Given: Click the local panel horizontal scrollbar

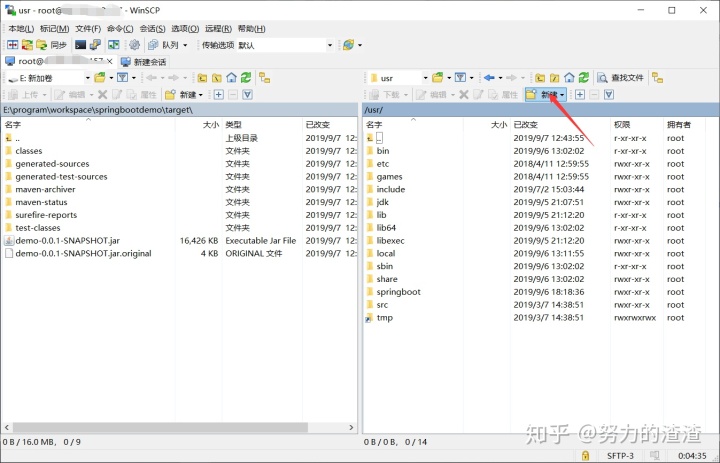Looking at the screenshot, I should pos(160,427).
